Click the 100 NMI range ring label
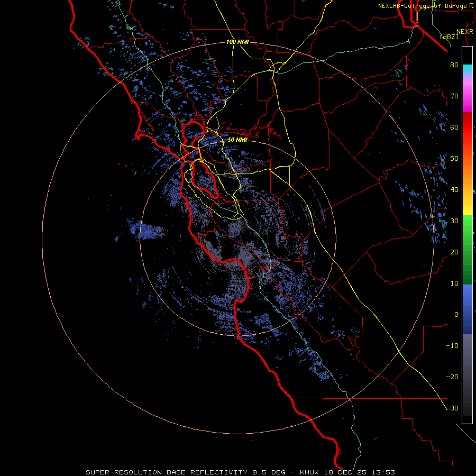Image resolution: width=476 pixels, height=476 pixels. pyautogui.click(x=237, y=42)
